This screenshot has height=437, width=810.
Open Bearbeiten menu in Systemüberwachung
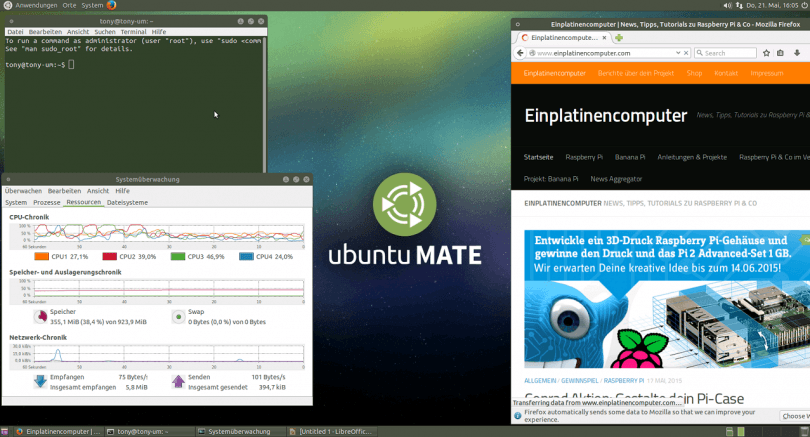tap(65, 191)
